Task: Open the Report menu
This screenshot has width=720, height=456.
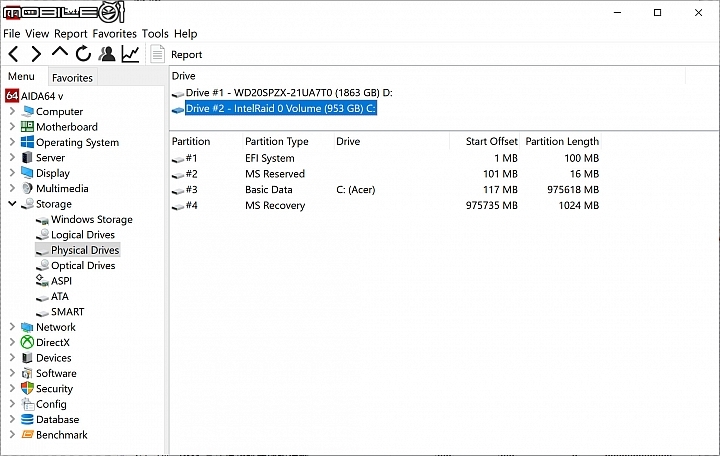Action: click(70, 34)
